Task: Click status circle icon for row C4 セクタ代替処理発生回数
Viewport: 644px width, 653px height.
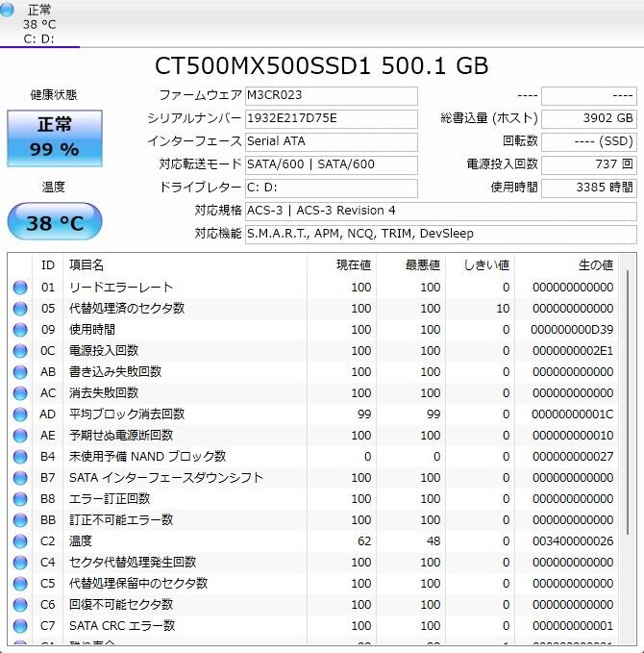Action: pos(20,563)
